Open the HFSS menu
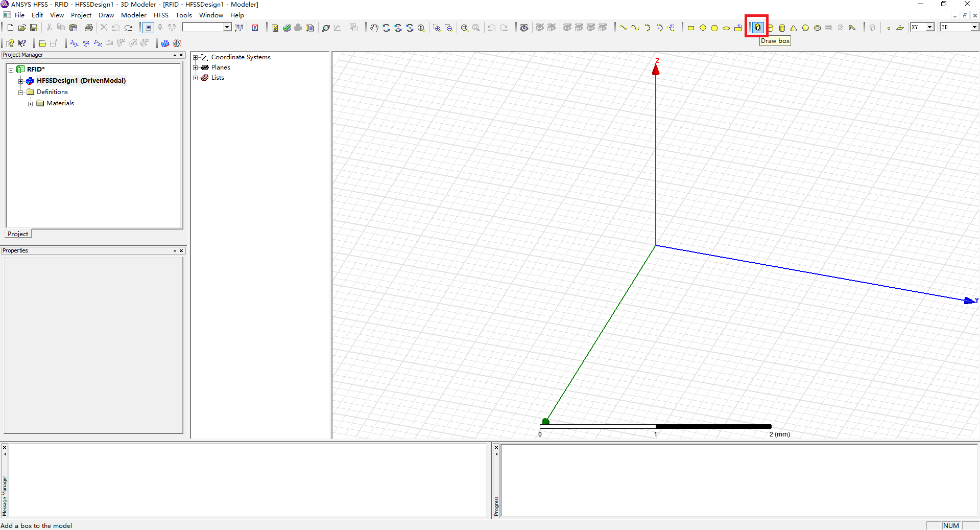Viewport: 980px width, 530px height. pyautogui.click(x=161, y=15)
